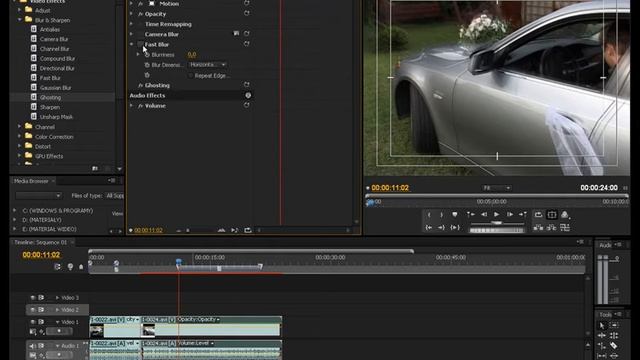Expand the Video 3 track
Screen dimensions: 640x360
tap(57, 298)
